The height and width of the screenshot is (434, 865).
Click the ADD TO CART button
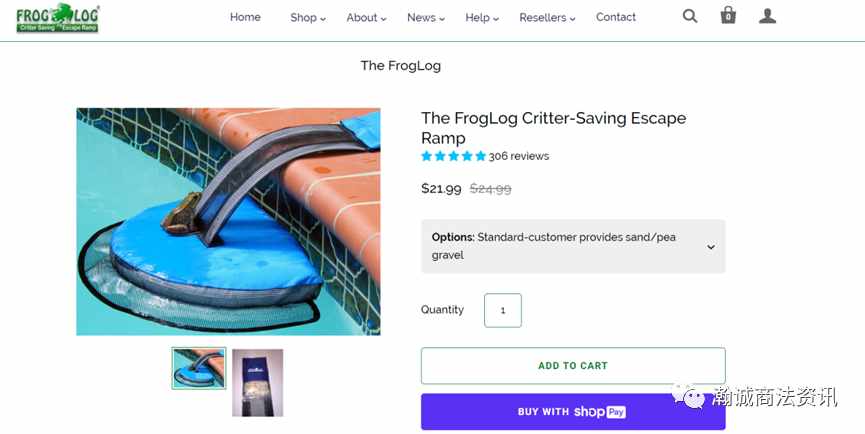pos(573,366)
